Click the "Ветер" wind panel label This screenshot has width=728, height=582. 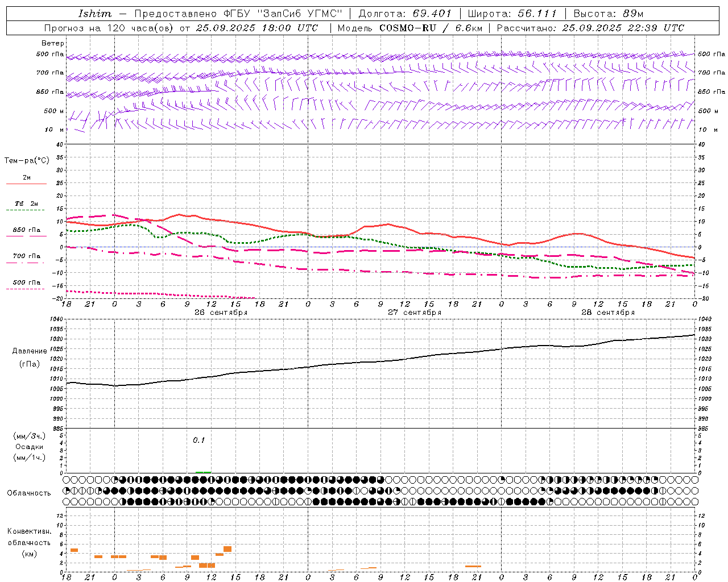click(x=53, y=43)
